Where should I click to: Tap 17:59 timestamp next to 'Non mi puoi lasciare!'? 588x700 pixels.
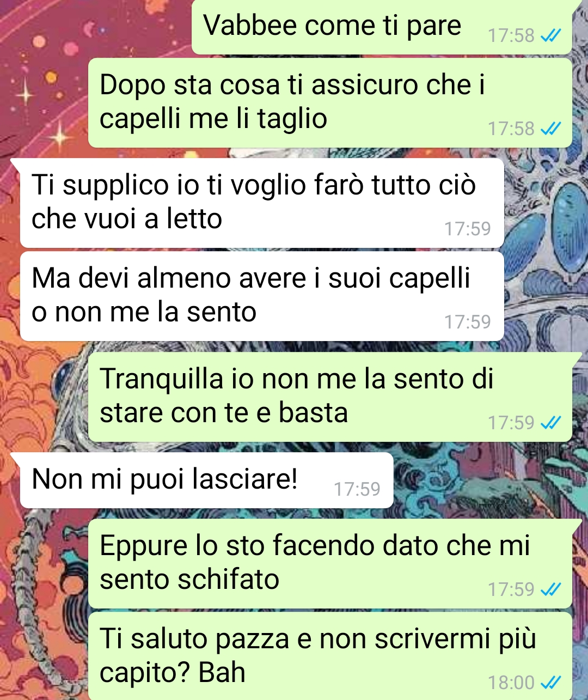click(x=357, y=489)
